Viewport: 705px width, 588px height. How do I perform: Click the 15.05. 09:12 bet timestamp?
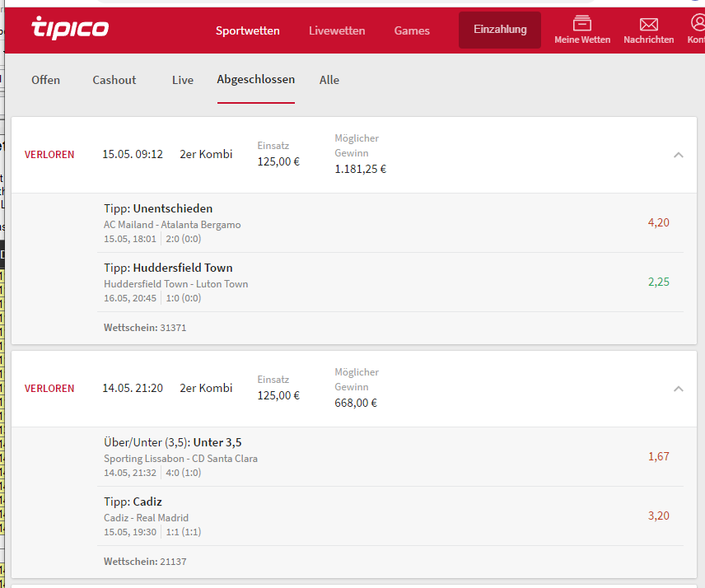133,154
